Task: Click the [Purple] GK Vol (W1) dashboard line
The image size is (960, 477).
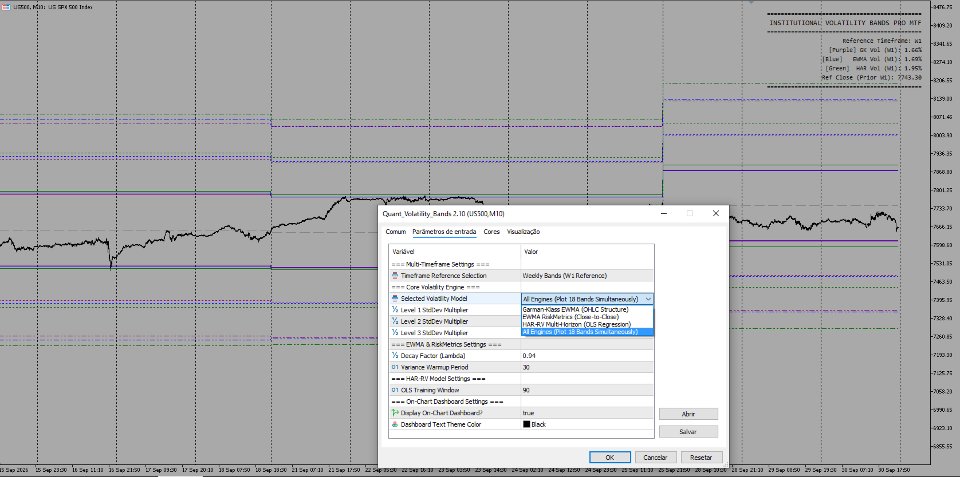Action: click(x=874, y=49)
